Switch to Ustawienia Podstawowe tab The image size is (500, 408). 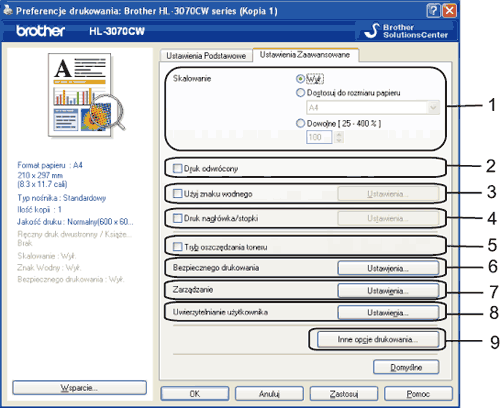click(206, 56)
